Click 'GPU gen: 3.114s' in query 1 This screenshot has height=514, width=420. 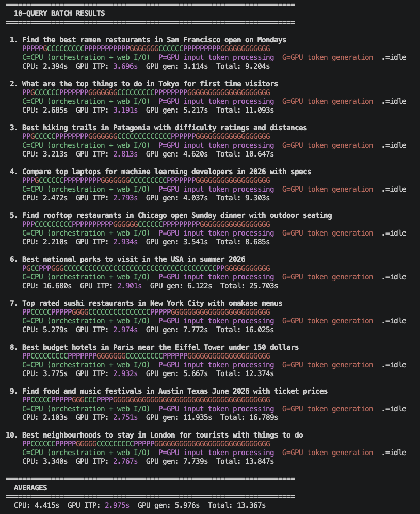[x=177, y=66]
